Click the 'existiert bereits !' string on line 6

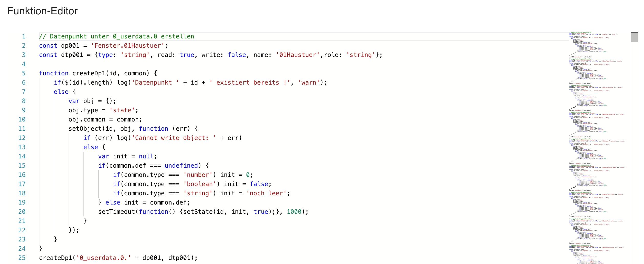[250, 83]
